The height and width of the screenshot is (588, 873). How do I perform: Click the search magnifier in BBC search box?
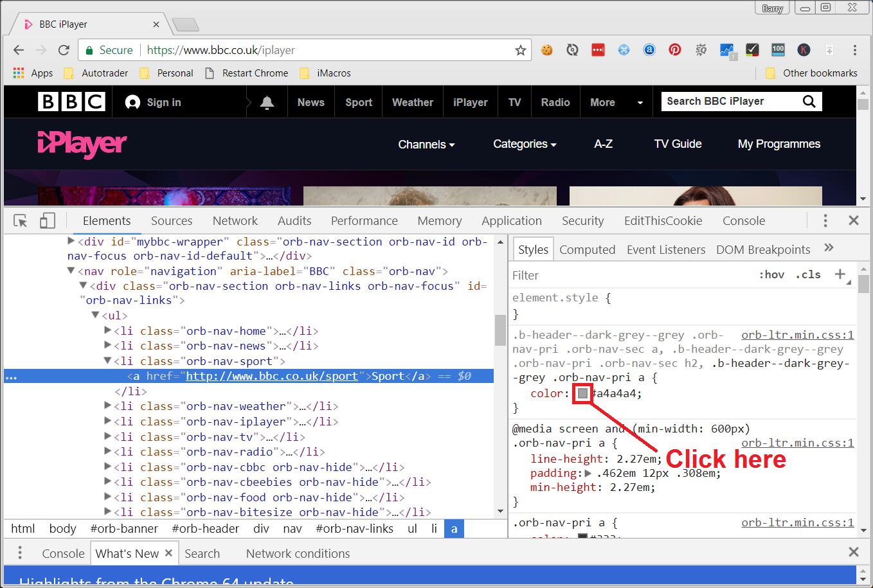(809, 101)
